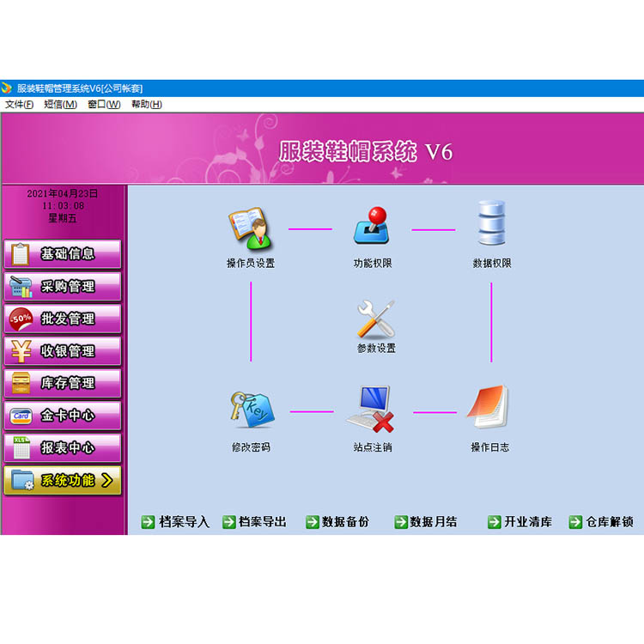
Task: Open the 参数设置 tools icon
Action: 376,319
